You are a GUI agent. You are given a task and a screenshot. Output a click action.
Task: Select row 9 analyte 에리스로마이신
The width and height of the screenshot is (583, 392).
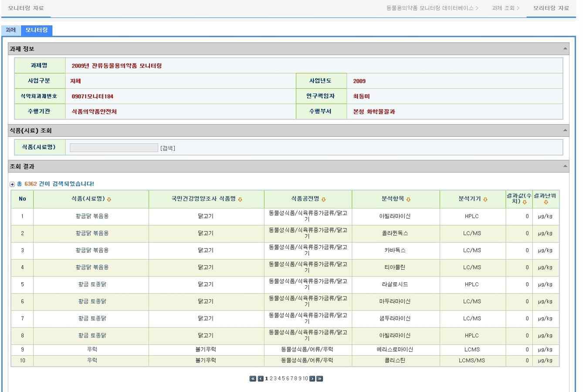point(395,350)
